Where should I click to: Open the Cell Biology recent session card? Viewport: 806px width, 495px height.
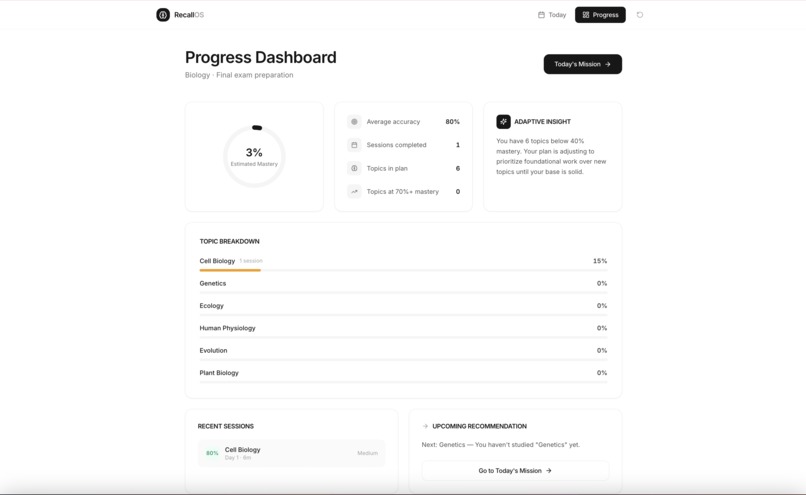291,453
